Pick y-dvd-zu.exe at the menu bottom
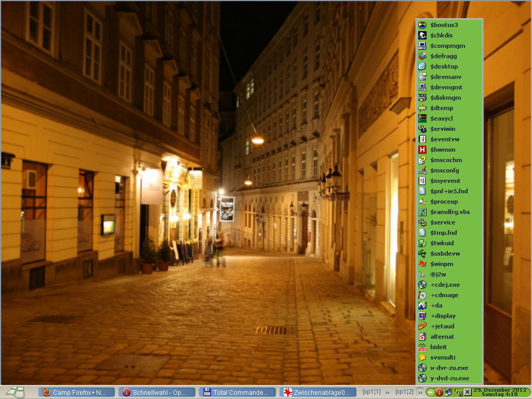Screen dimensions: 532x399 (x=449, y=378)
